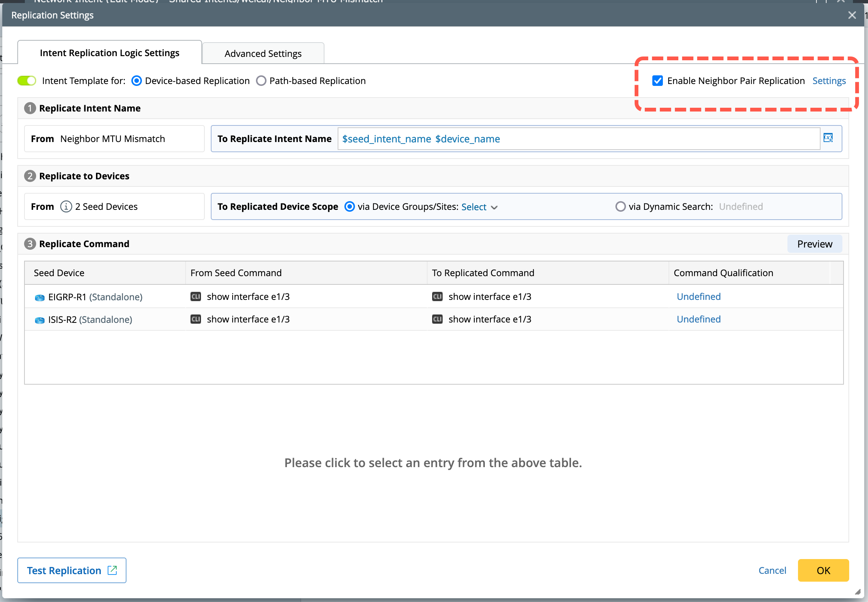The width and height of the screenshot is (868, 602).
Task: Click the info icon beside 2 Seed Devices
Action: coord(66,207)
